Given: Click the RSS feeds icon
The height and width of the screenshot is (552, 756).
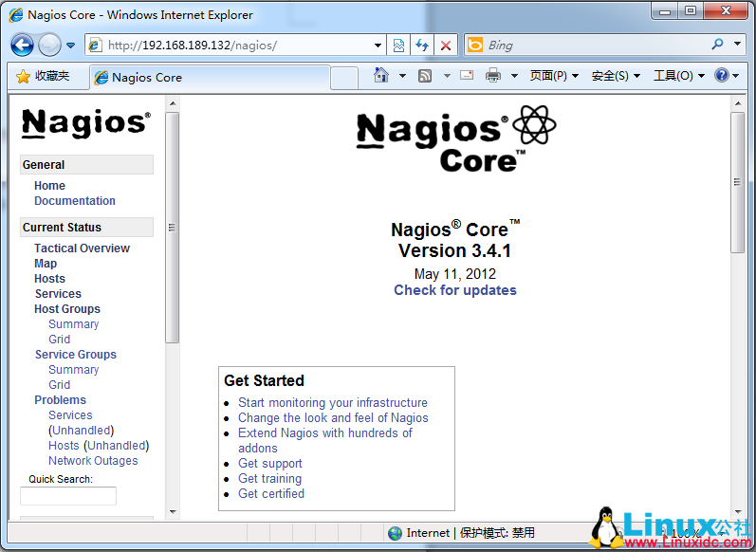Looking at the screenshot, I should pos(425,76).
